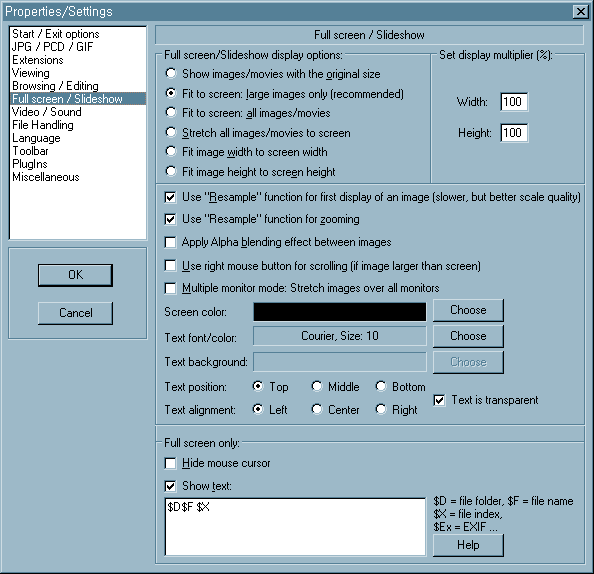Confirm settings with OK
The image size is (594, 574).
click(x=75, y=275)
